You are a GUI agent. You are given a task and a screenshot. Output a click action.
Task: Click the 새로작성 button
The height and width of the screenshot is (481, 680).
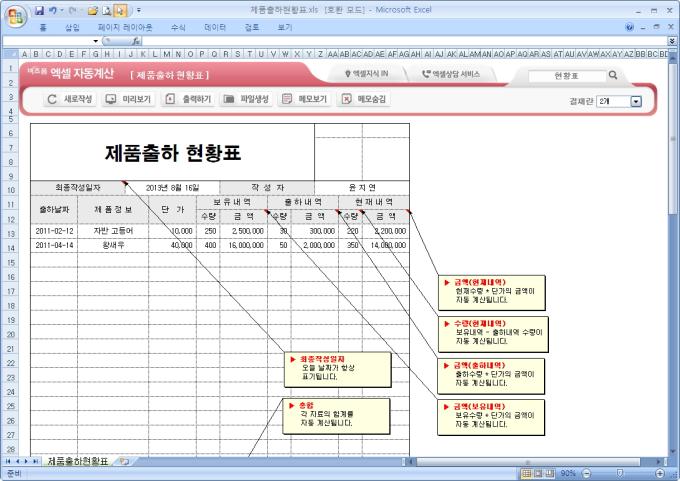[x=70, y=99]
